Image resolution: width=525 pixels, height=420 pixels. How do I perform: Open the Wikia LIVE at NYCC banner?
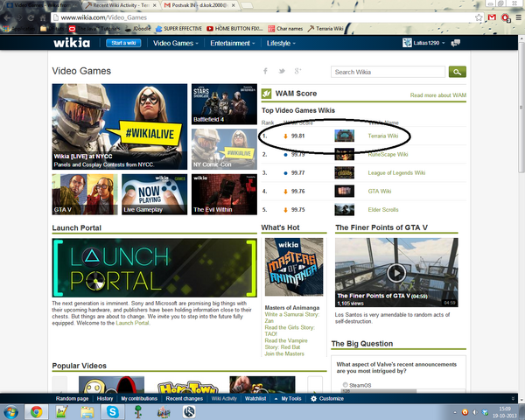click(120, 127)
